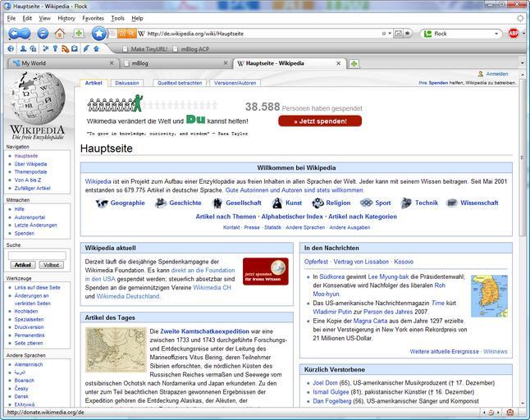Viewport: 530px width, 420px height.
Task: Click the red ABP Adblock Plus toolbar icon
Action: pos(514,34)
